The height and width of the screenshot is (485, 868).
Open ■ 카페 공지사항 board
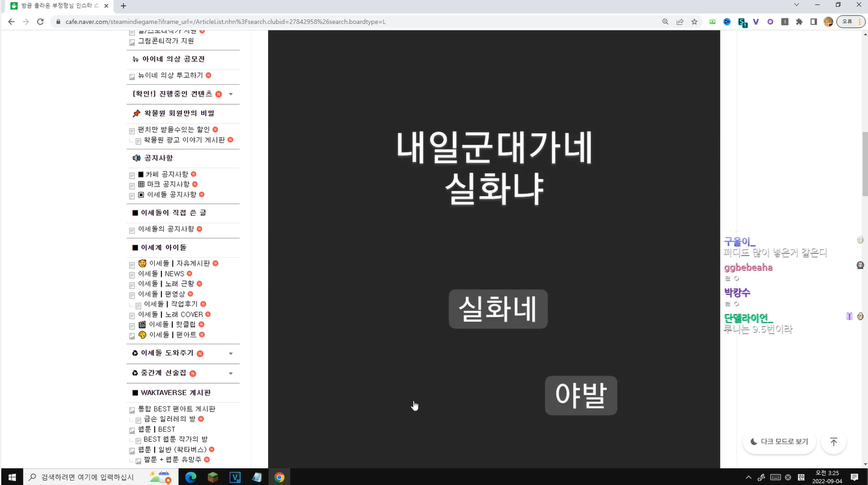pyautogui.click(x=163, y=174)
